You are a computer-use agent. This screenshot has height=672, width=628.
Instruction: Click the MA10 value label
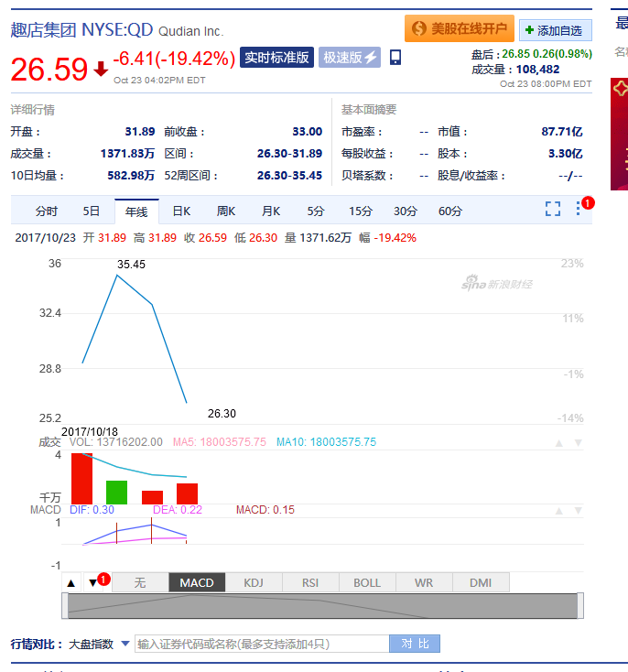[326, 442]
